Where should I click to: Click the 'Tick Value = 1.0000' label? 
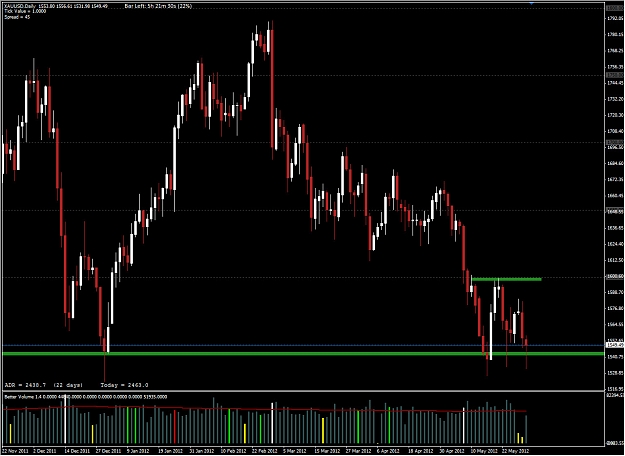[25, 11]
